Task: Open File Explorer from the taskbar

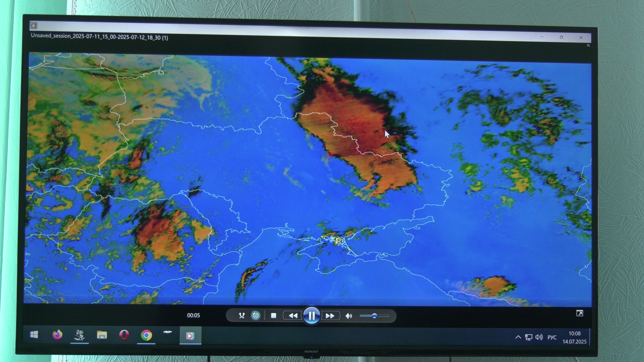Action: (102, 335)
